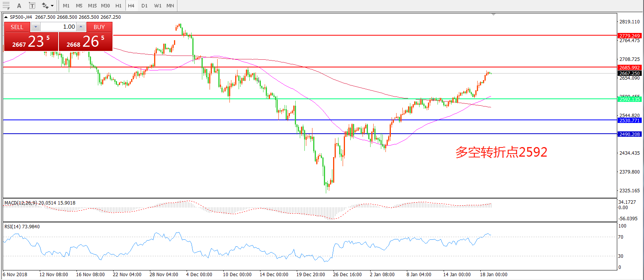Switch to W1 weekly timeframe
Screen dimensions: 644x280
pos(158,6)
